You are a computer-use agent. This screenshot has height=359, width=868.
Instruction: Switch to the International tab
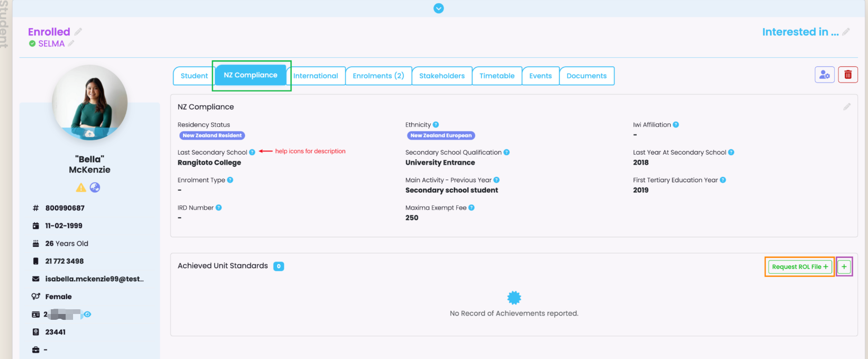(x=316, y=76)
